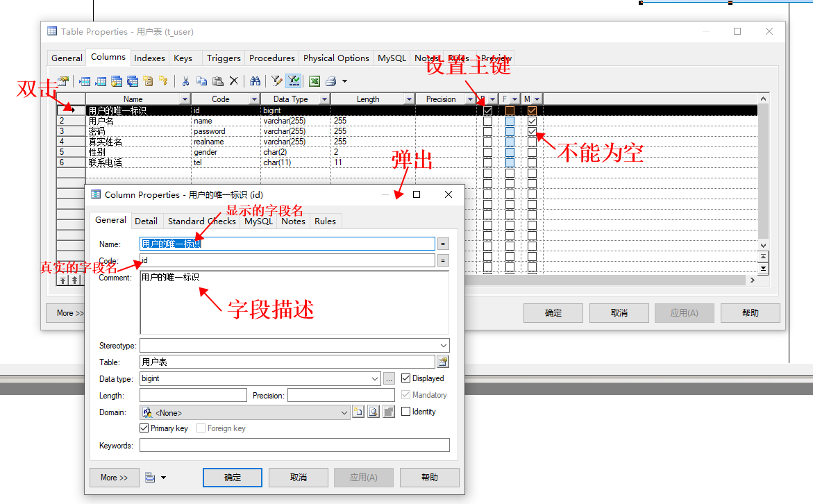
Task: Click the scissors Cut icon
Action: (185, 81)
